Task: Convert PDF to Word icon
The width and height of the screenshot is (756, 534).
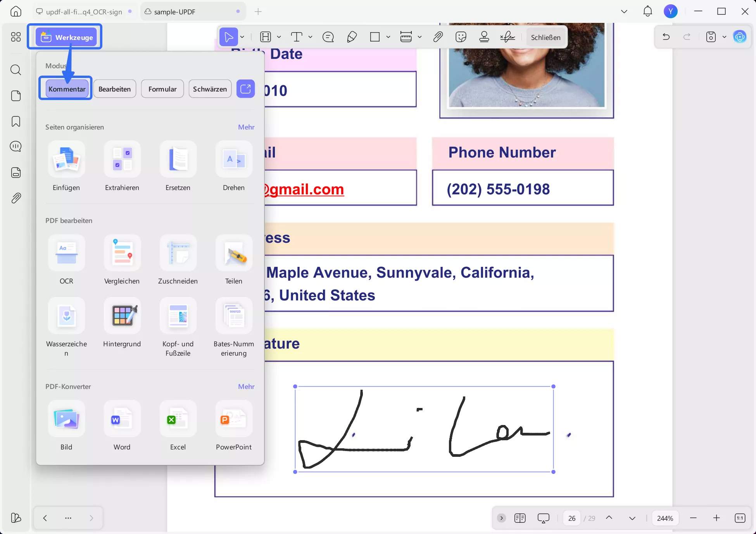Action: tap(122, 419)
